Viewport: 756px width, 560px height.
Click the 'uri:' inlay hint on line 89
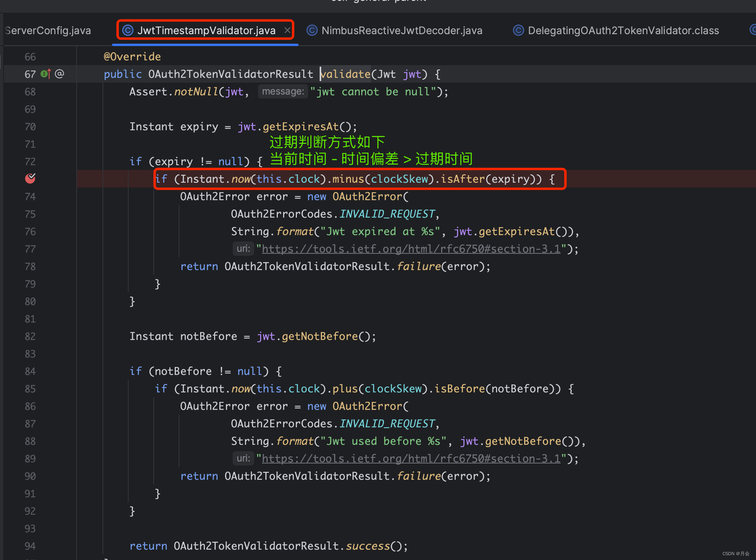pos(243,459)
